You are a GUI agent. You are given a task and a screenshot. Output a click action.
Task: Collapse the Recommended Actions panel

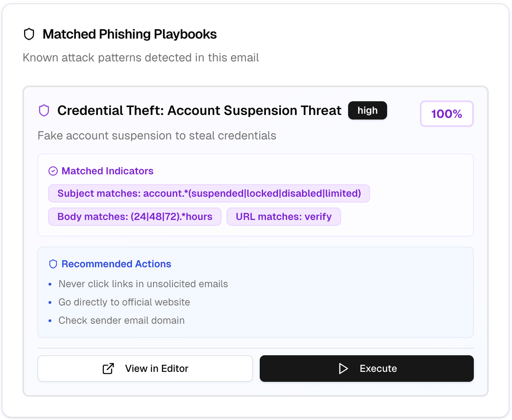[117, 264]
